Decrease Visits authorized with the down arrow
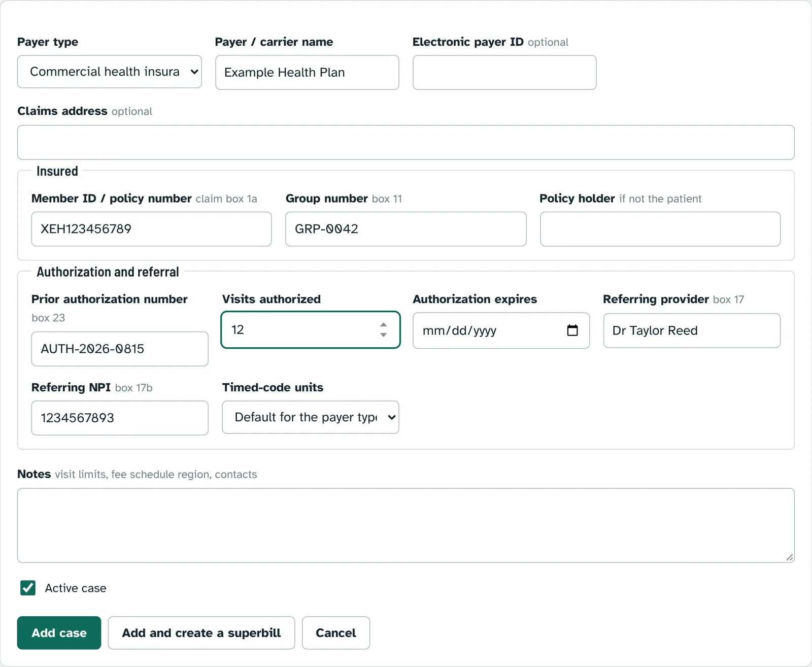The width and height of the screenshot is (812, 667). click(x=384, y=335)
